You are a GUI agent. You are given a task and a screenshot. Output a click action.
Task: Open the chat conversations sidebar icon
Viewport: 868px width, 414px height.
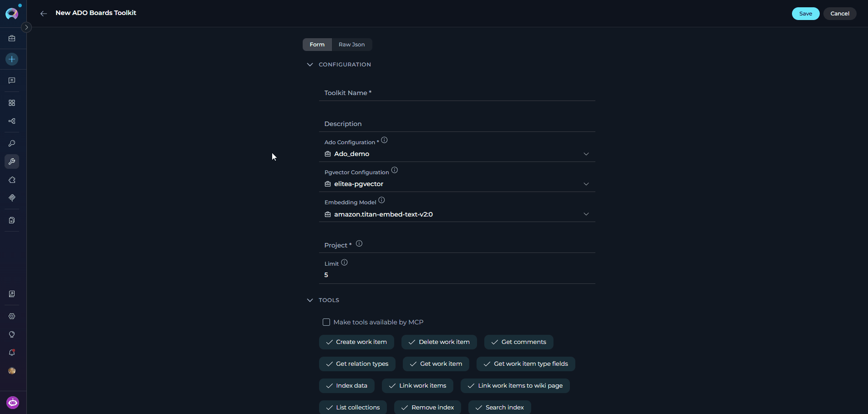coord(12,81)
